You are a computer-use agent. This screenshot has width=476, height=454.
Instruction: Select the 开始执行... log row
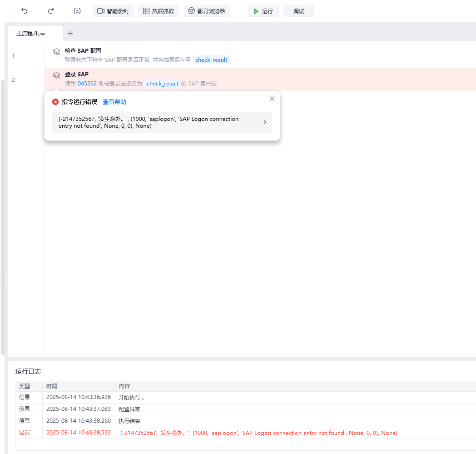246,397
